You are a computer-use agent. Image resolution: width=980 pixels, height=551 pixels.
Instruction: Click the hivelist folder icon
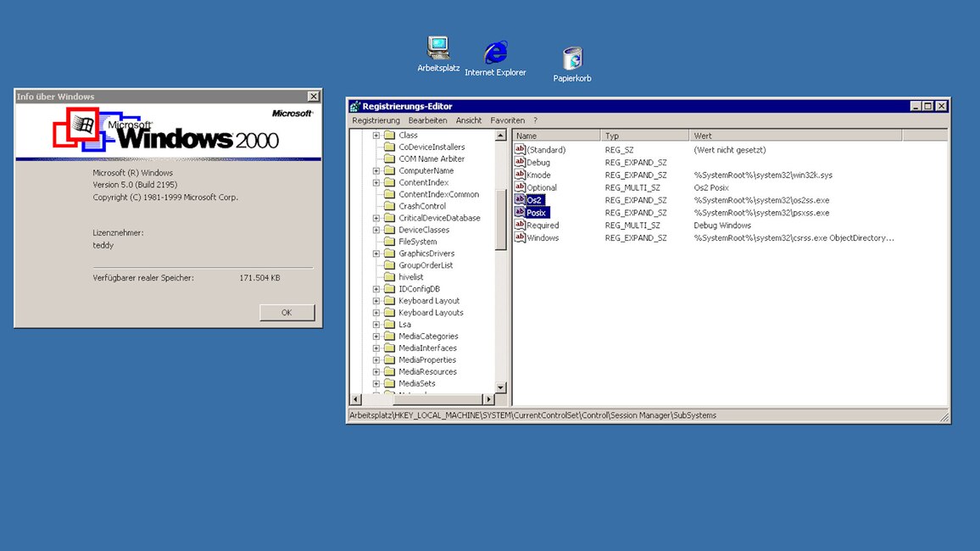(x=389, y=277)
